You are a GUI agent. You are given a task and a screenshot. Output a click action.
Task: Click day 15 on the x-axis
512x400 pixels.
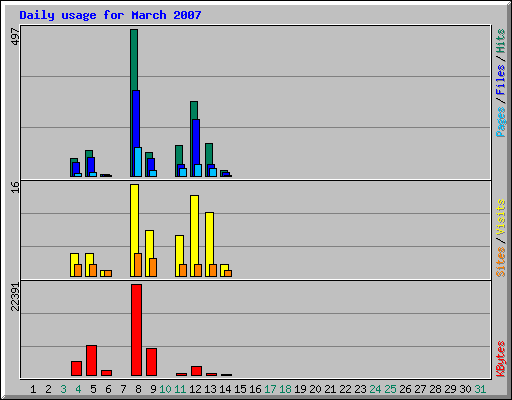240,389
